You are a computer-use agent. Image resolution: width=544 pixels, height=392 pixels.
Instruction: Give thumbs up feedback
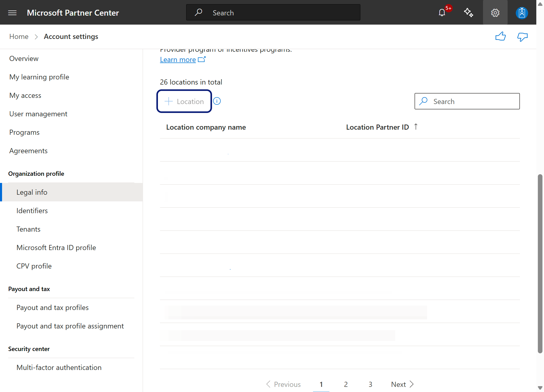(x=500, y=36)
